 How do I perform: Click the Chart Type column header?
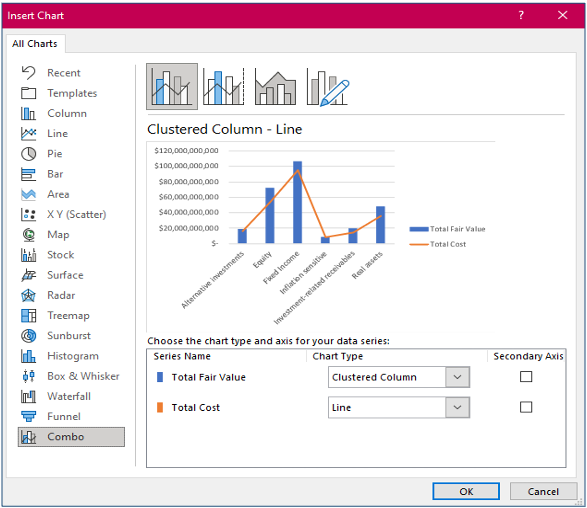[338, 356]
